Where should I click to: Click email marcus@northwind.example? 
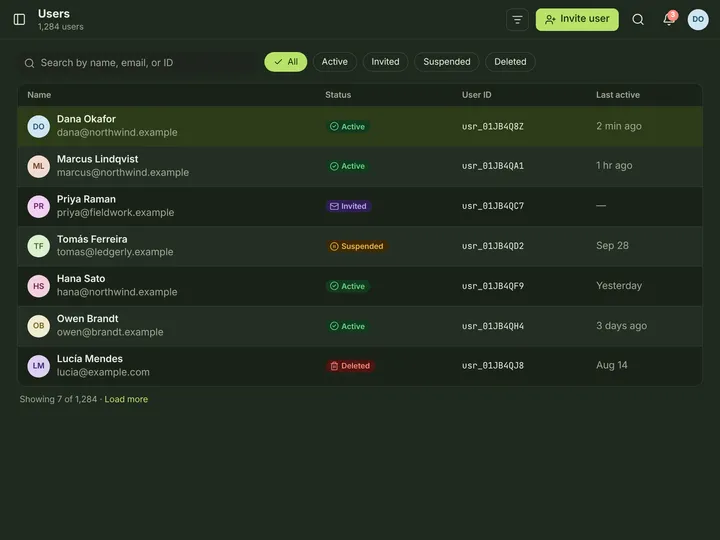pos(123,172)
